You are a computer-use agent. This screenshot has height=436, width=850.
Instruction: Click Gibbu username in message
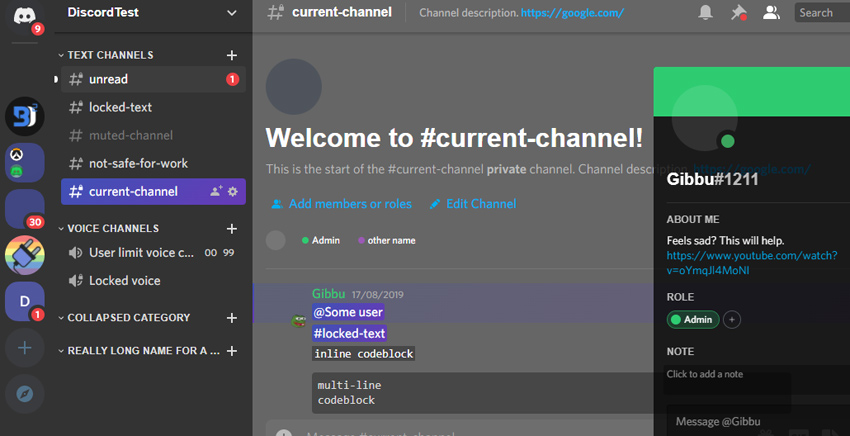[x=329, y=294]
